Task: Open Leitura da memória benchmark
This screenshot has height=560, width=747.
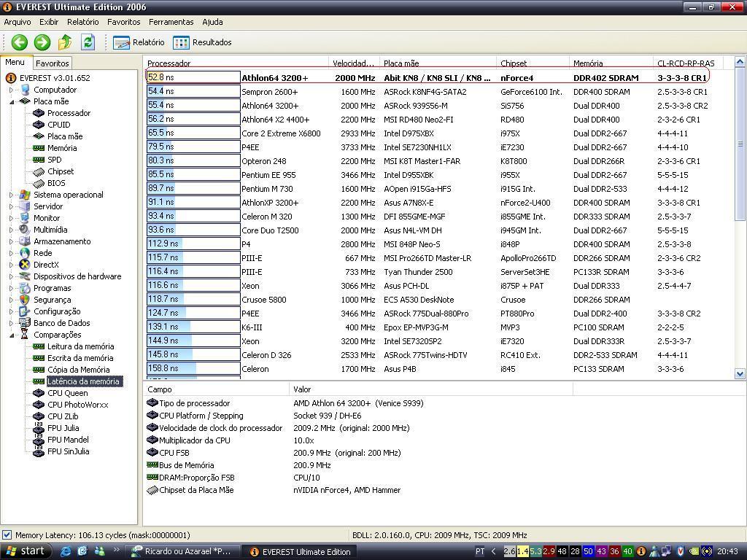Action: [80, 346]
